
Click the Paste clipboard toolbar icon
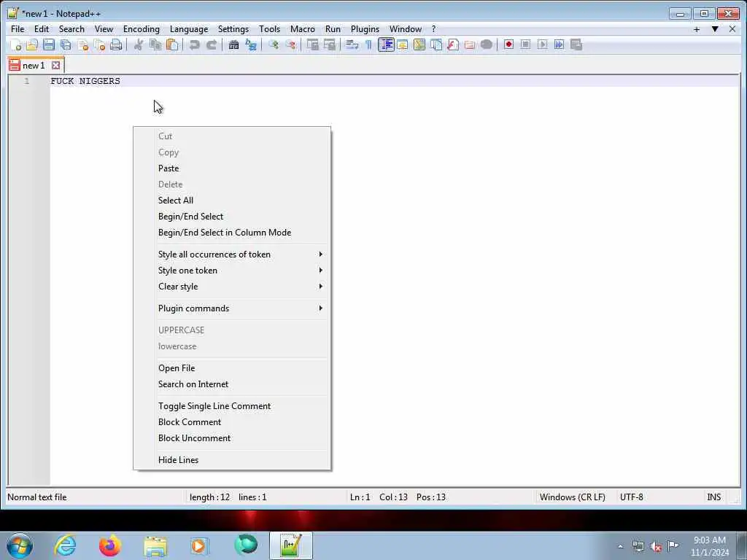click(x=172, y=44)
